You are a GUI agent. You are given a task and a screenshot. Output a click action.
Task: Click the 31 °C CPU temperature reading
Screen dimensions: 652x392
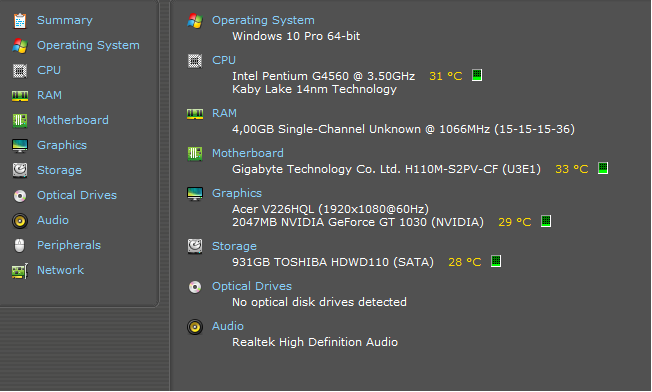(x=446, y=76)
